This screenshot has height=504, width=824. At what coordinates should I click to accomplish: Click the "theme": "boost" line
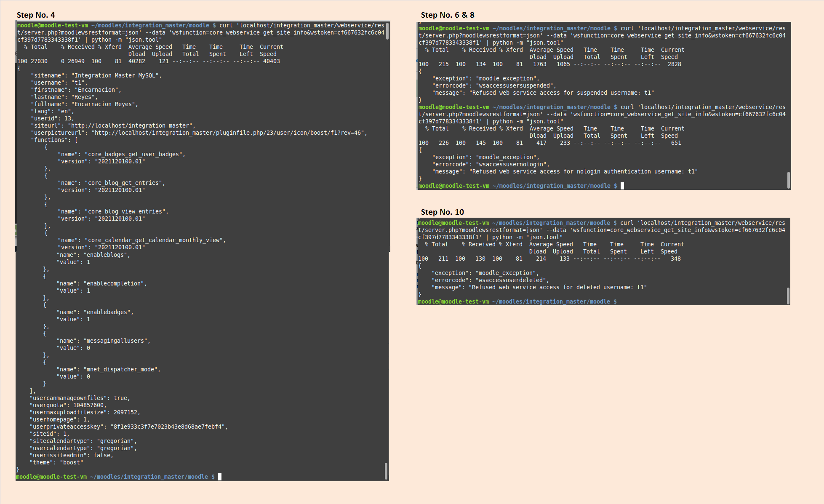coord(56,463)
